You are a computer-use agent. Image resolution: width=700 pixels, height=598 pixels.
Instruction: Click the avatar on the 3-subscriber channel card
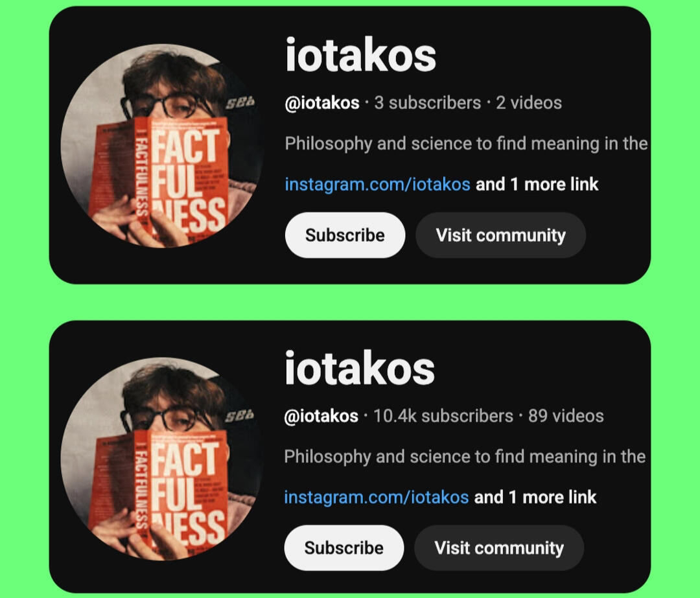[161, 146]
